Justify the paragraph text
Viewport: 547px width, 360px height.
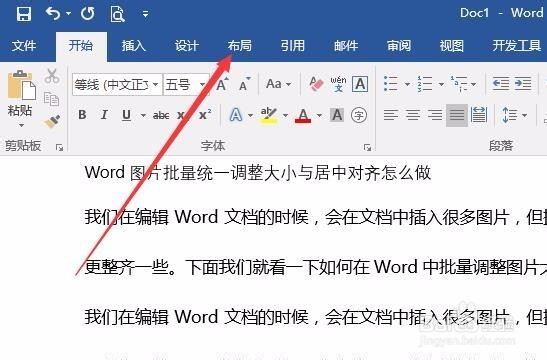point(457,115)
